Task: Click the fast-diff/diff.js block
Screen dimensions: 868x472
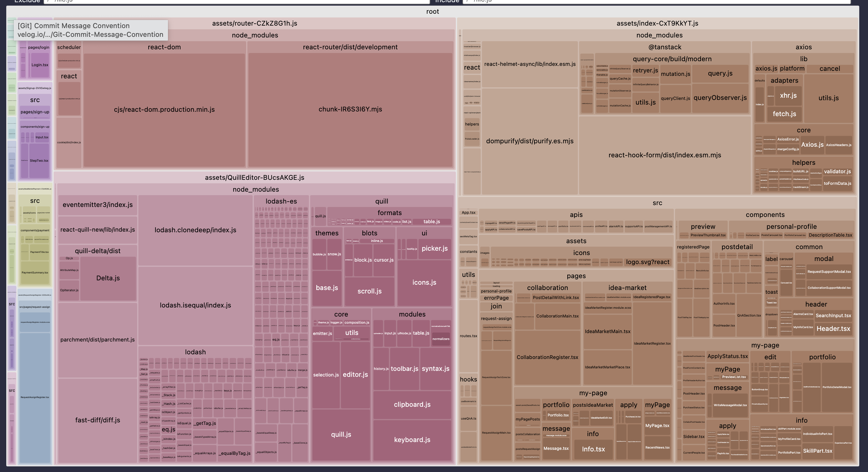Action: [x=97, y=420]
